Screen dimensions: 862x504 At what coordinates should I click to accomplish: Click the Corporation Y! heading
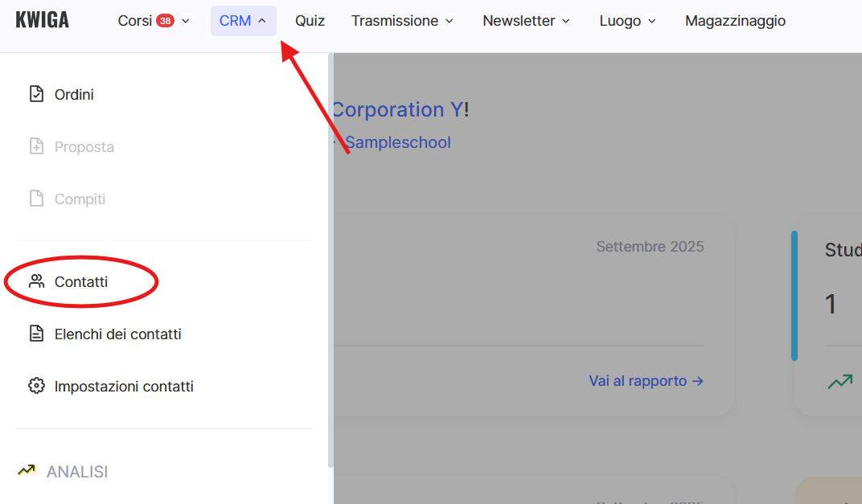[400, 109]
